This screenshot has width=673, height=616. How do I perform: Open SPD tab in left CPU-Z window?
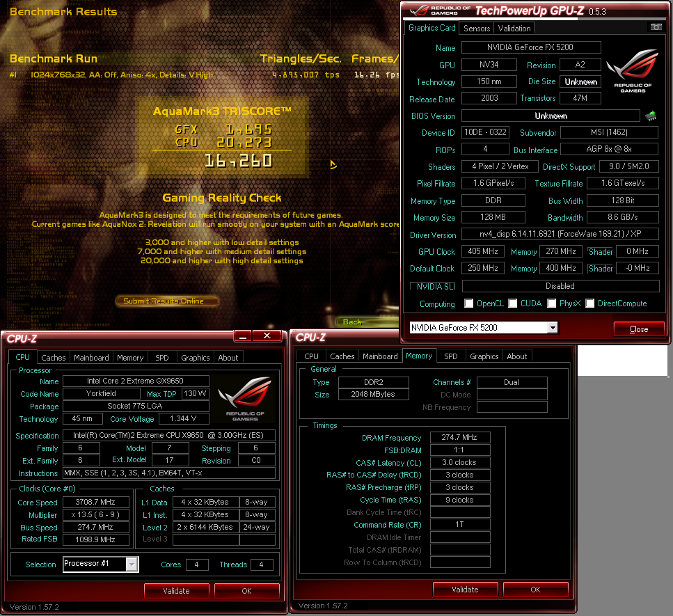161,358
